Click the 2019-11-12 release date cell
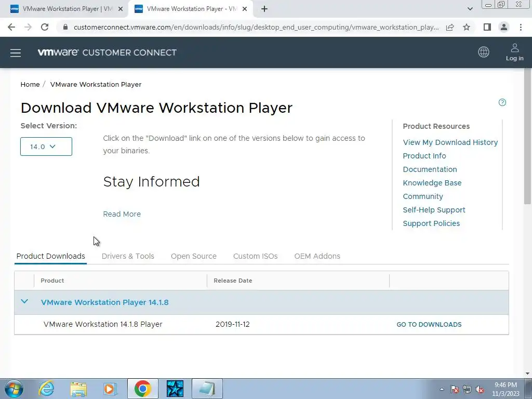Image resolution: width=532 pixels, height=399 pixels. coord(232,324)
